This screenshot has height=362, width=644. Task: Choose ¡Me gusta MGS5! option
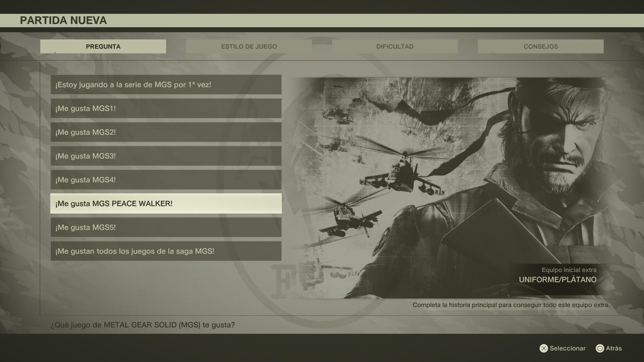pos(166,227)
